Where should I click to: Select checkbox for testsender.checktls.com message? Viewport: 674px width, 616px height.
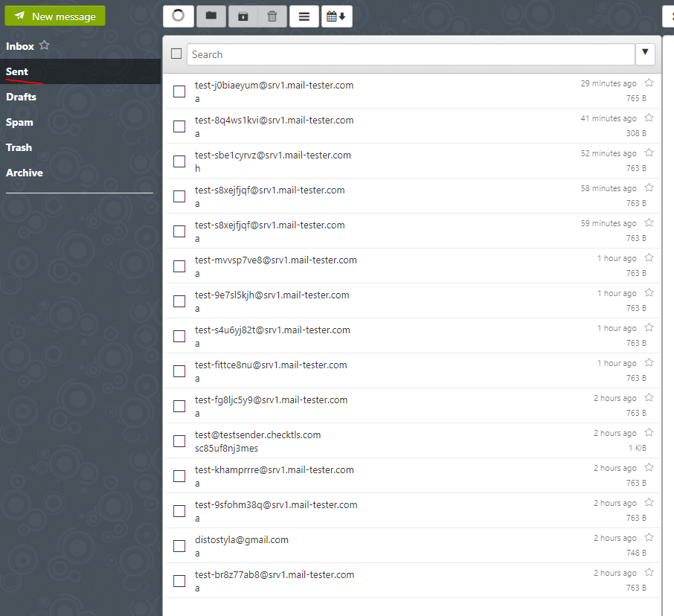pos(179,441)
